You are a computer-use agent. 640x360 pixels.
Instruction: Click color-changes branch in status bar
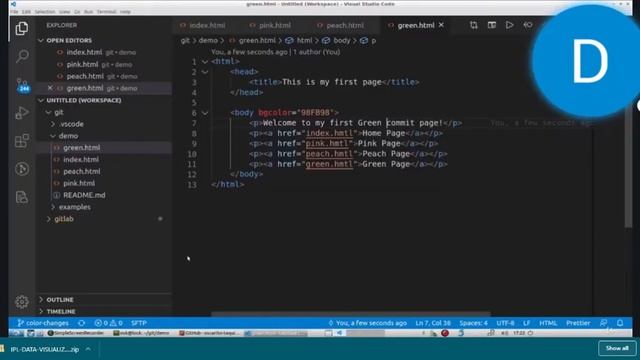(x=43, y=323)
